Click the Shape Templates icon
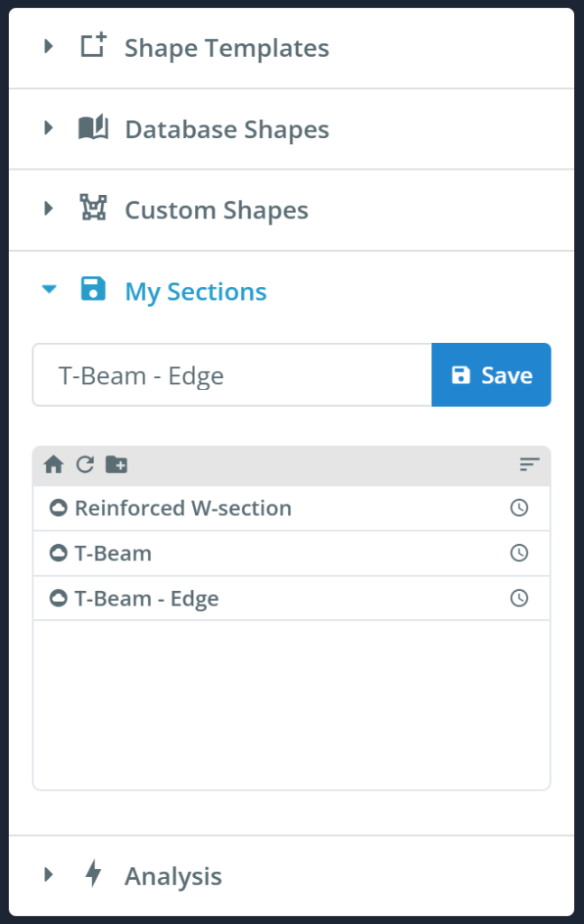 click(x=93, y=47)
